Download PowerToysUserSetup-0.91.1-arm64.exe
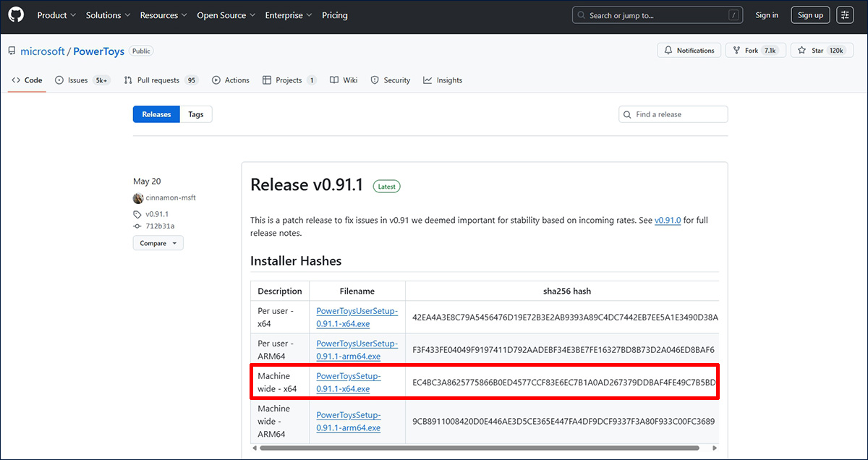 [x=357, y=350]
